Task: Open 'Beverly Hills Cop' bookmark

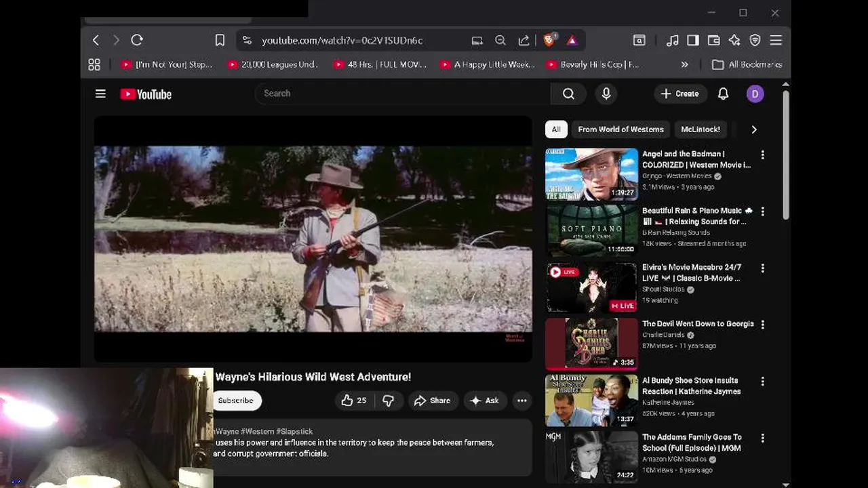Action: (593, 64)
